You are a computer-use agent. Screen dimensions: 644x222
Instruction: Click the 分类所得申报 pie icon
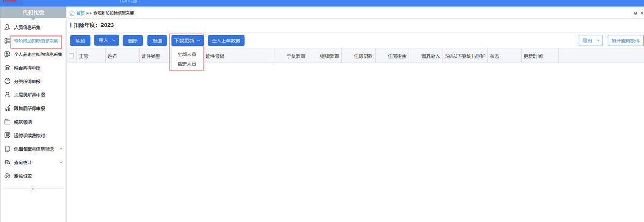8,81
